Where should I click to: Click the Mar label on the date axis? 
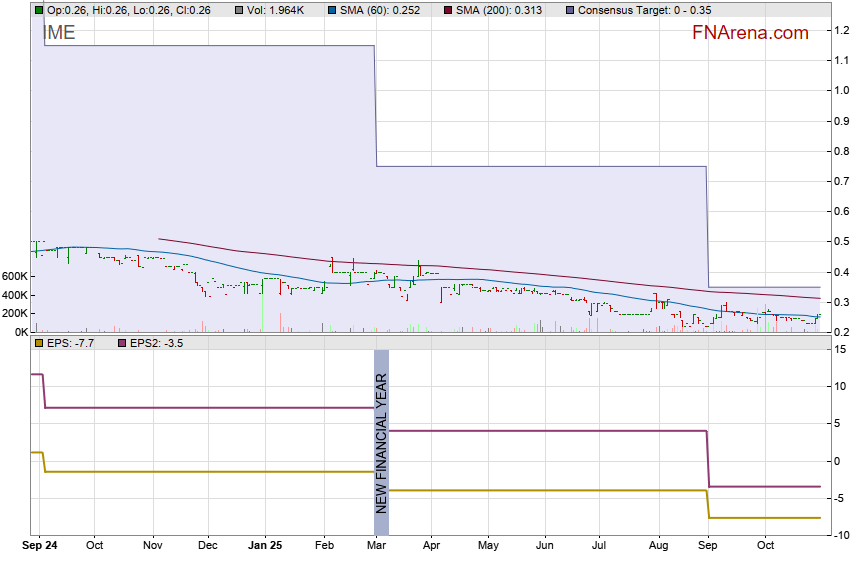tap(376, 547)
